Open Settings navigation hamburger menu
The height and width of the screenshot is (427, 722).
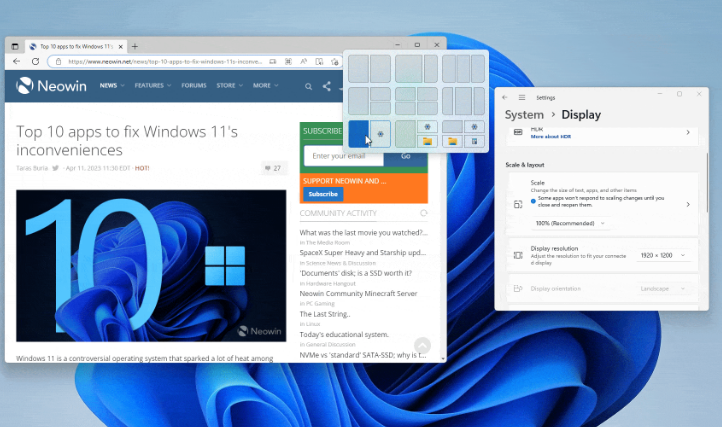pyautogui.click(x=522, y=97)
